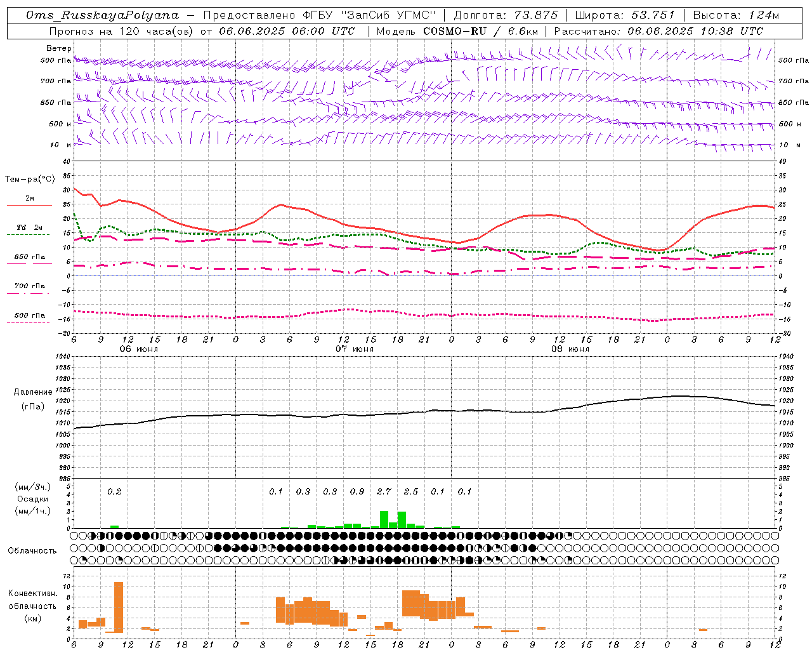Click the 500 гПа temperature legend entry
The image size is (812, 650).
(x=29, y=315)
